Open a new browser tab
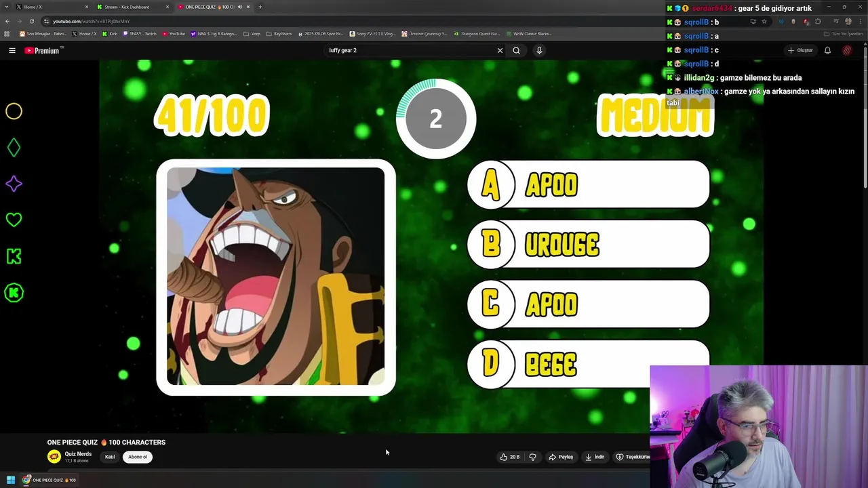 click(x=260, y=7)
